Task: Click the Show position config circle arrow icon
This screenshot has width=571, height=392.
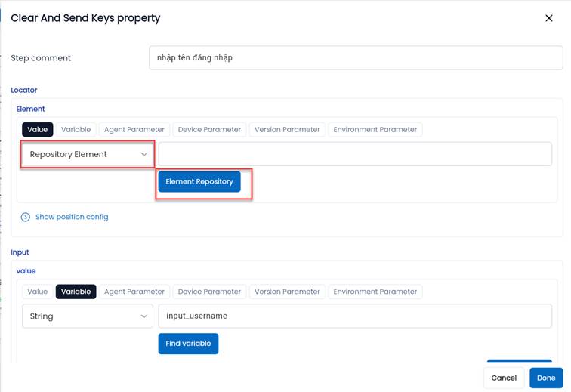Action: (x=26, y=217)
